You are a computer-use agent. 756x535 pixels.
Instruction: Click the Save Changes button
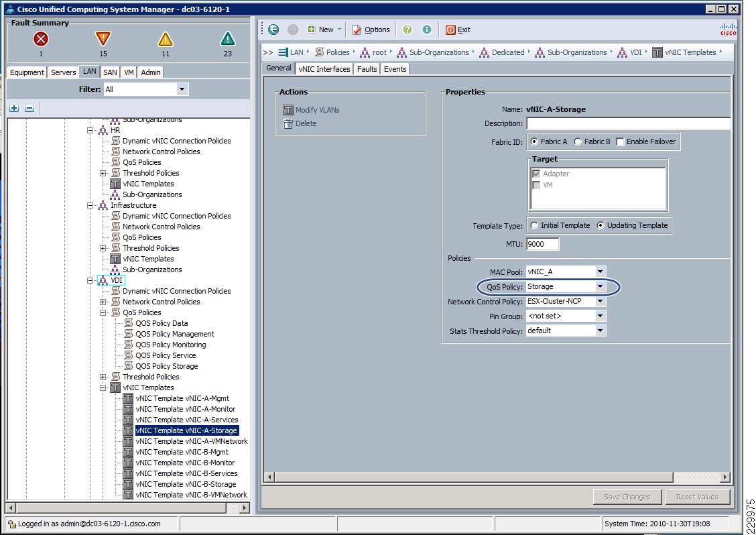point(627,497)
